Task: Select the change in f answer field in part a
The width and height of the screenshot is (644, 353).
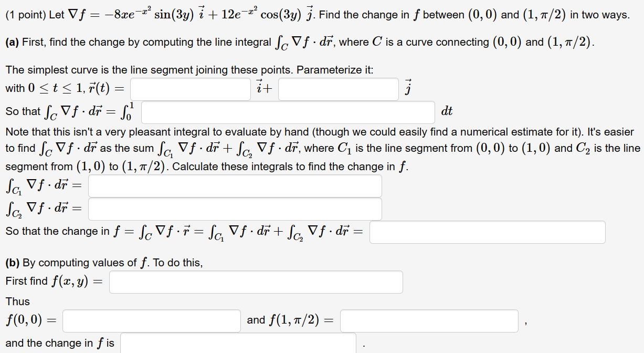Action: (487, 232)
